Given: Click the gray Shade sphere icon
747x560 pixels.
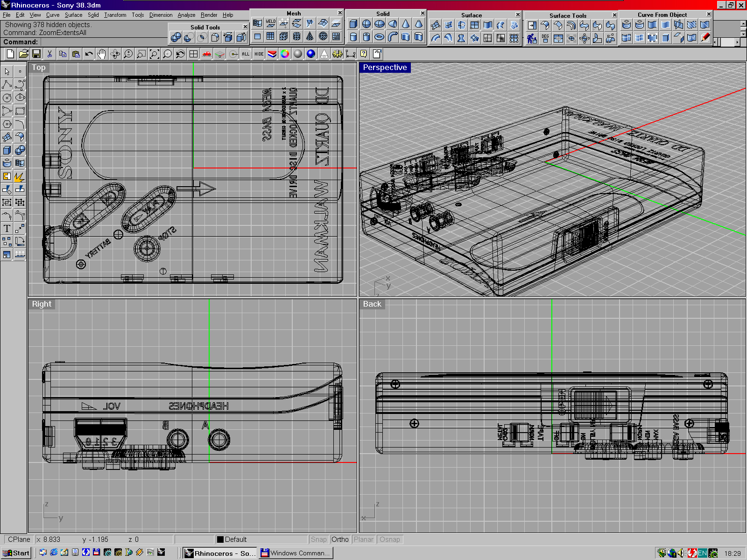Looking at the screenshot, I should coord(298,54).
